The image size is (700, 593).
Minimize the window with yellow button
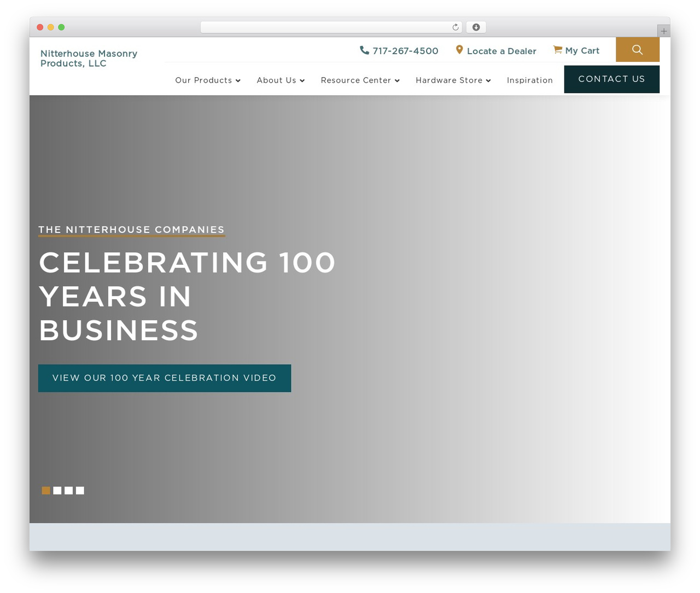pos(51,27)
